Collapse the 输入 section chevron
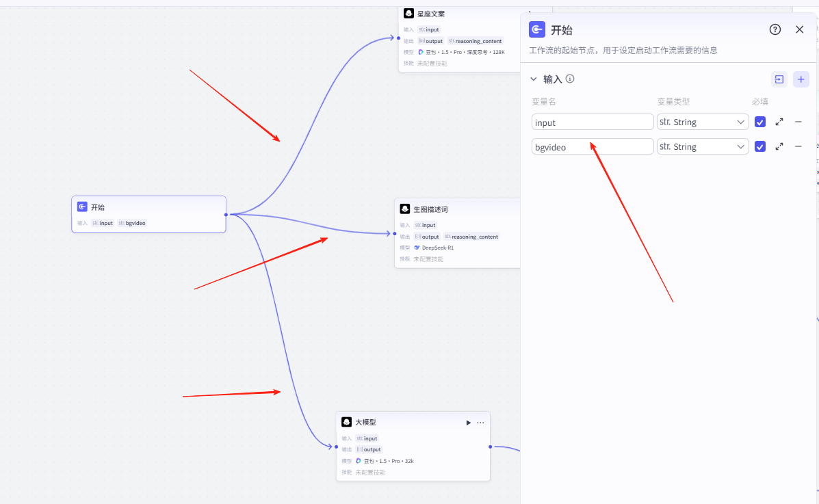The image size is (819, 504). 534,79
